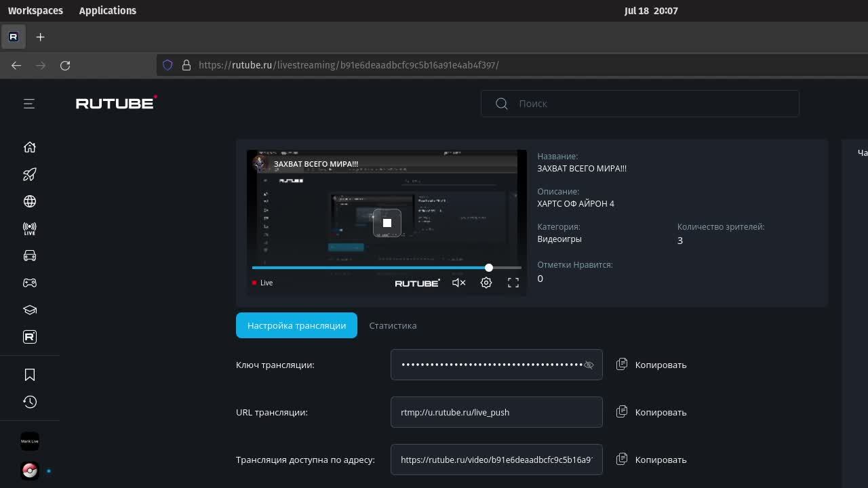This screenshot has width=868, height=488.
Task: Click the hidden stream key field
Action: [496, 365]
